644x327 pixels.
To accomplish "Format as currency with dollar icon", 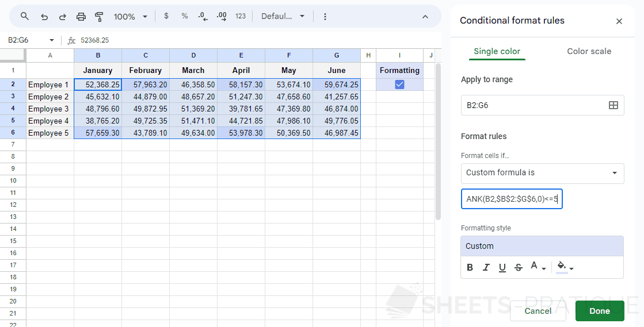I will [166, 16].
